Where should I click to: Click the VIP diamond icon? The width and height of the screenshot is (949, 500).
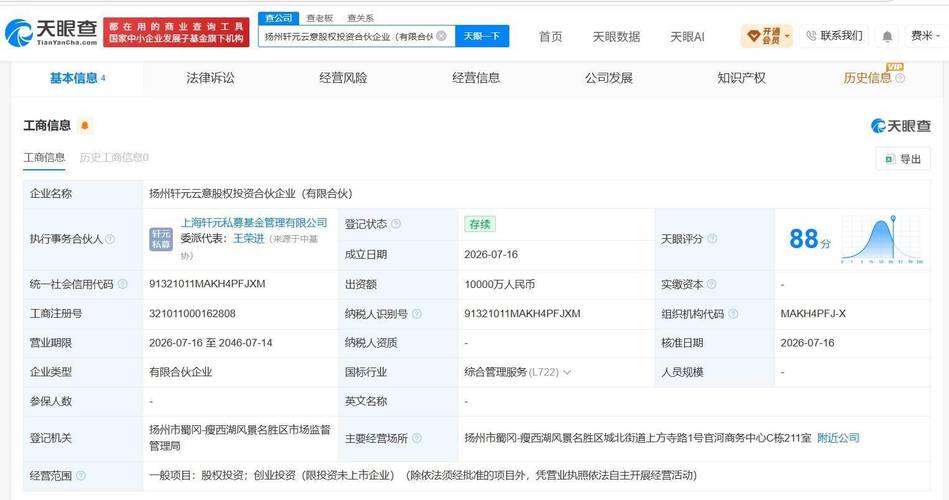(x=753, y=36)
